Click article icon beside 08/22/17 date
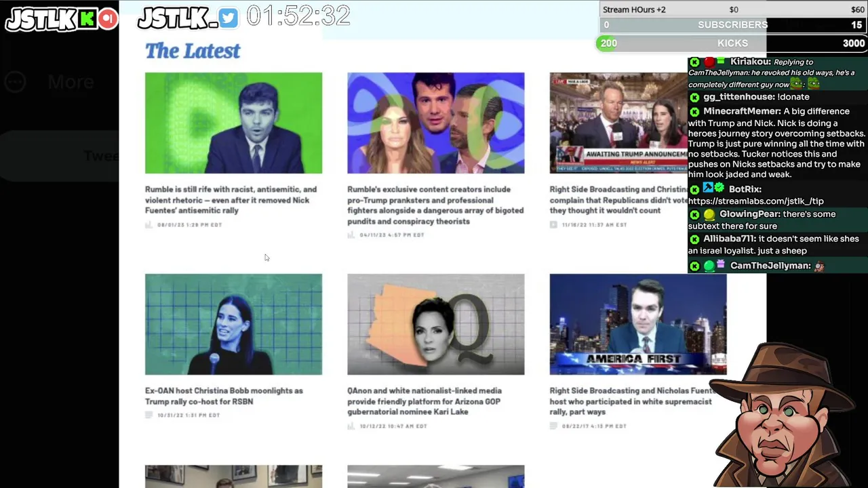This screenshot has height=488, width=868. point(553,426)
